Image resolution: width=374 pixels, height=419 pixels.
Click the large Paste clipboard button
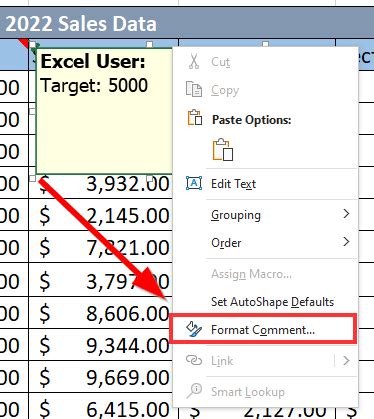coord(222,150)
